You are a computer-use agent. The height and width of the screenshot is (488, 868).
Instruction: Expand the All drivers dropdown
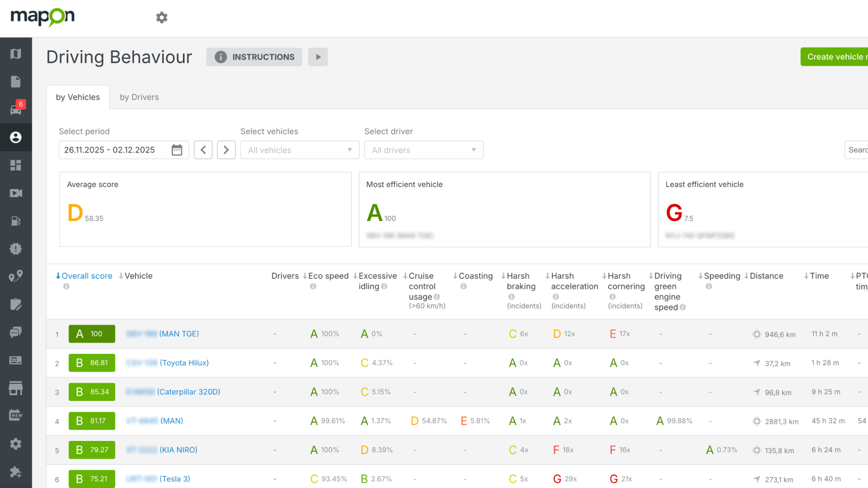(x=423, y=150)
